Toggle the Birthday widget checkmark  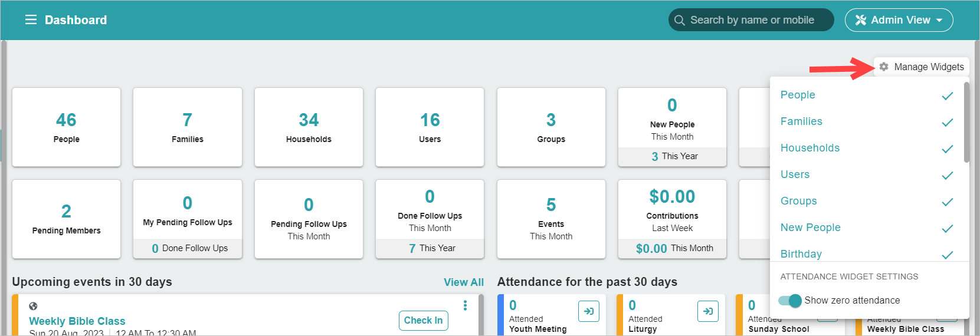click(x=948, y=255)
